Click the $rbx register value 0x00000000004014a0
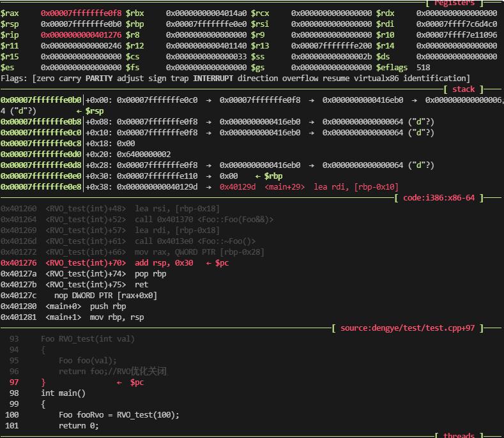This screenshot has width=504, height=438. 206,13
